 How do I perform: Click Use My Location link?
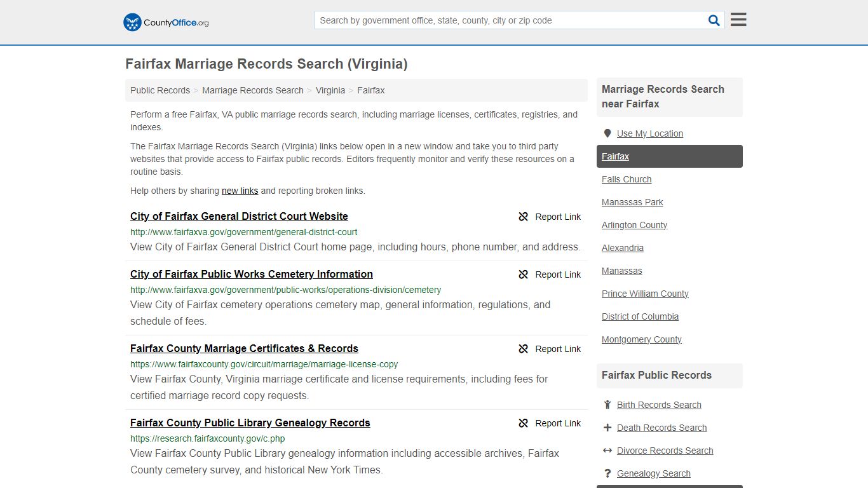coord(650,133)
